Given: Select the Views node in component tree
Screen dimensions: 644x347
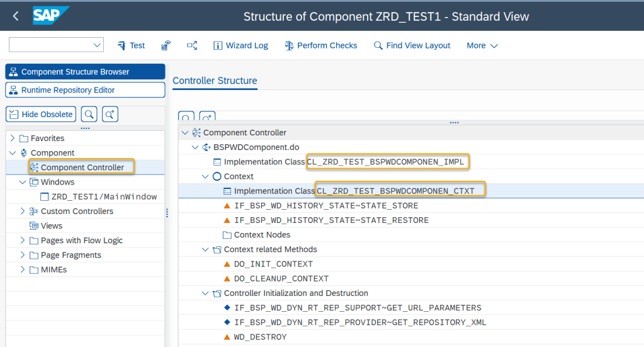Looking at the screenshot, I should pos(51,225).
